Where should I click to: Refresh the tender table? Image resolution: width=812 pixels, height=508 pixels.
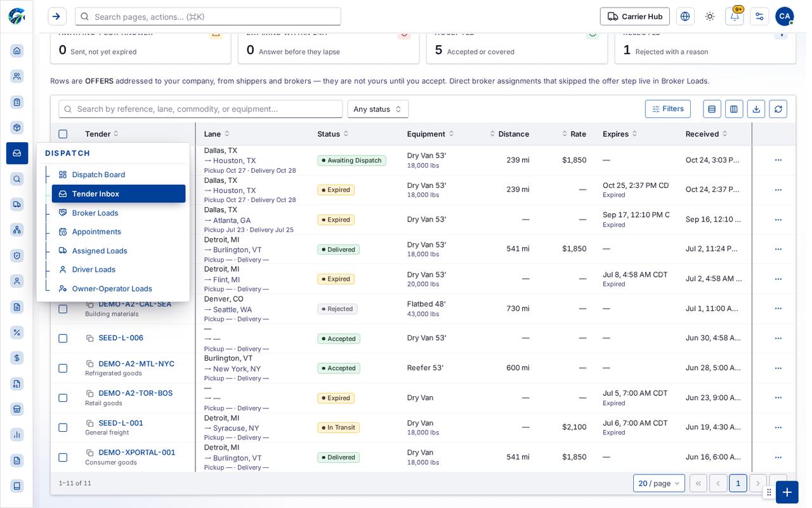click(x=778, y=109)
